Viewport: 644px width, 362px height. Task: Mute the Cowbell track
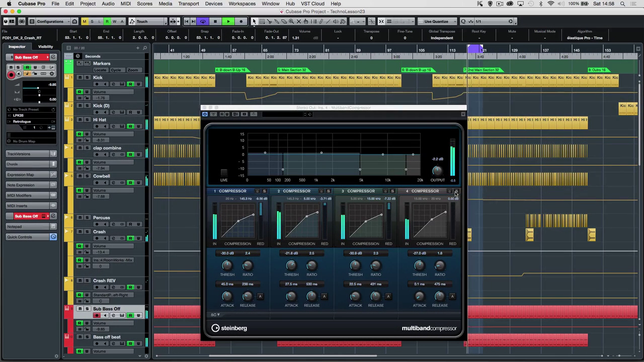(79, 176)
